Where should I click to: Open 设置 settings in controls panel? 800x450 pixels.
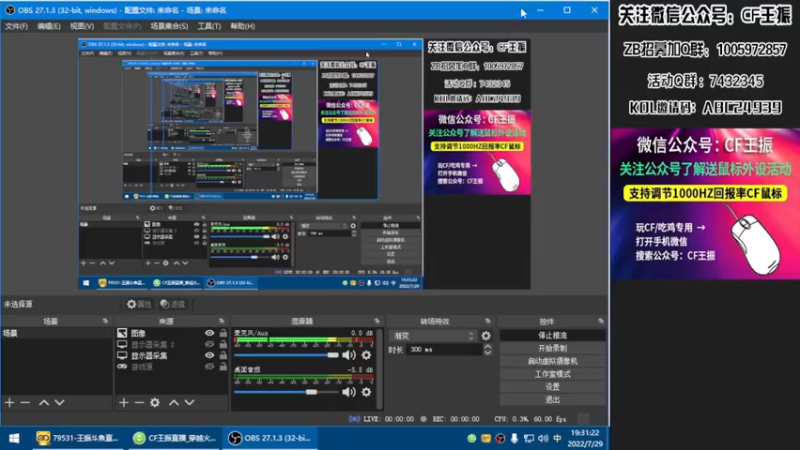coord(553,387)
